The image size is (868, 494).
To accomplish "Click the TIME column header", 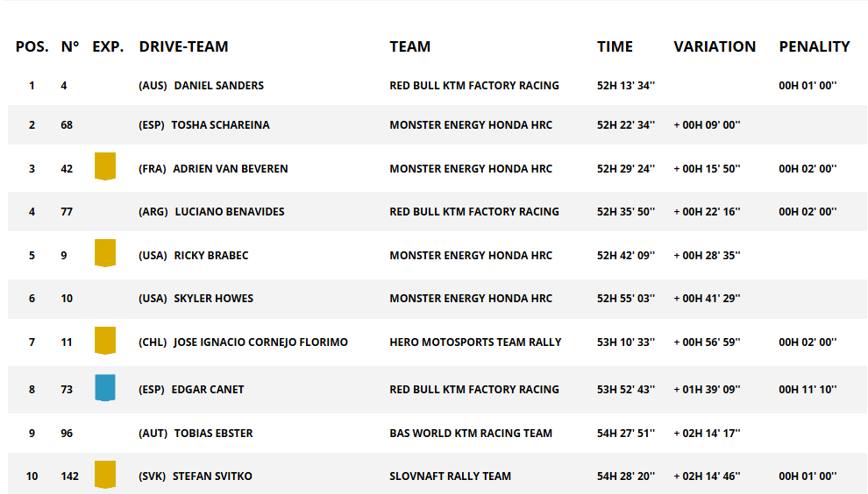I will 615,46.
